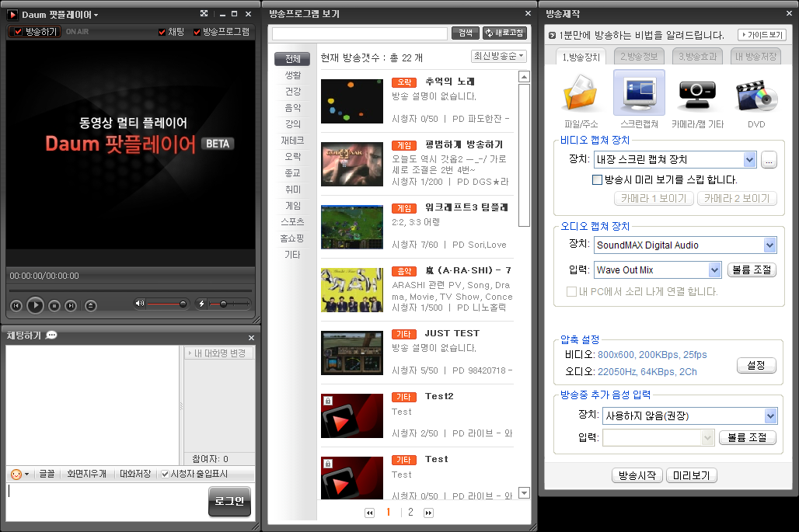799x532 pixels.
Task: Toggle the 채팅 checkbox
Action: (162, 32)
